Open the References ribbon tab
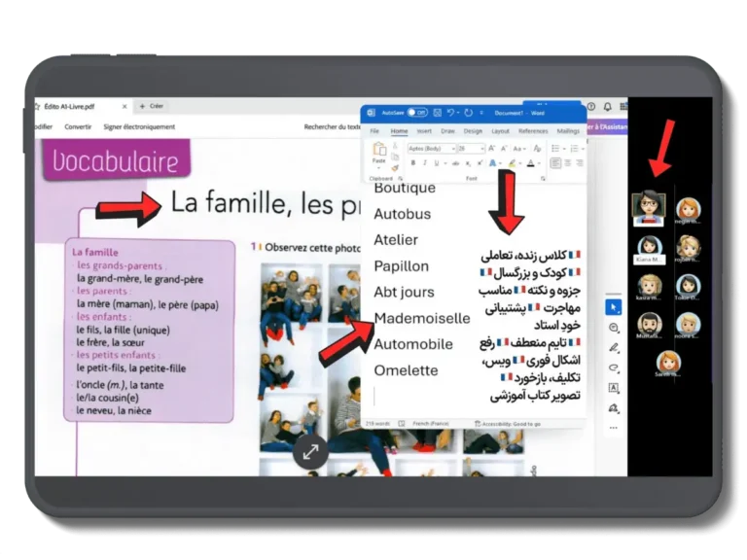The image size is (747, 560). click(533, 131)
